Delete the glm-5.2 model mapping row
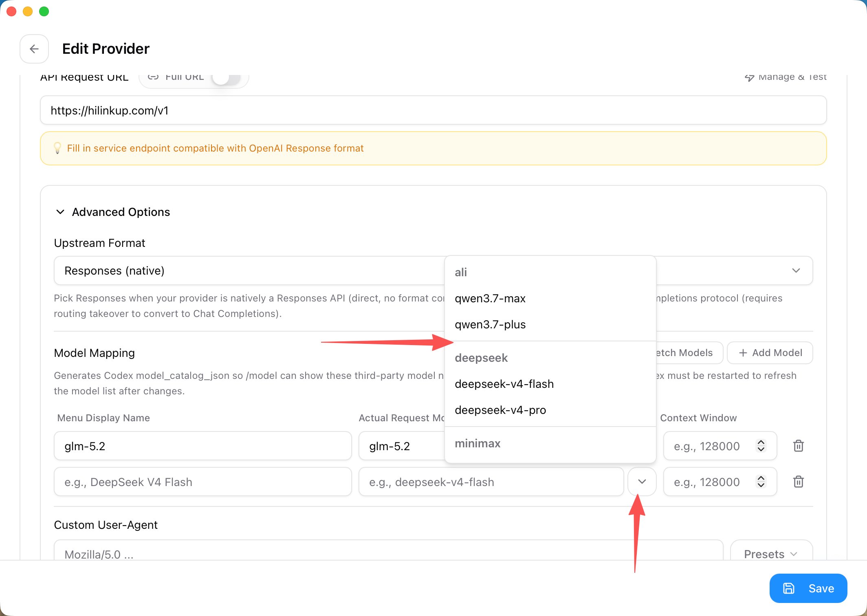The width and height of the screenshot is (867, 616). tap(799, 446)
